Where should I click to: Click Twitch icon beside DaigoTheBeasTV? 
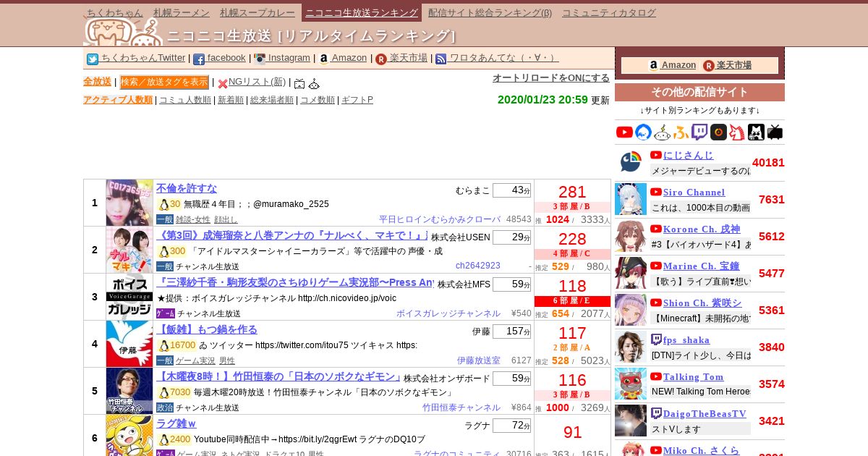(656, 413)
